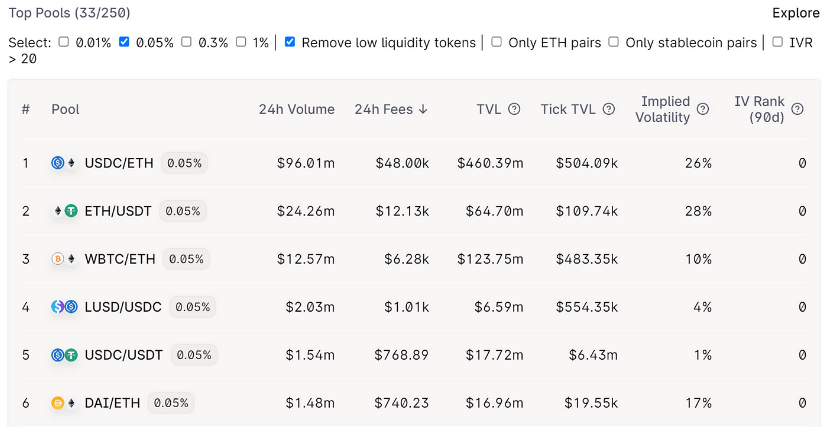Click the TVL help info icon
The height and width of the screenshot is (435, 830).
514,109
